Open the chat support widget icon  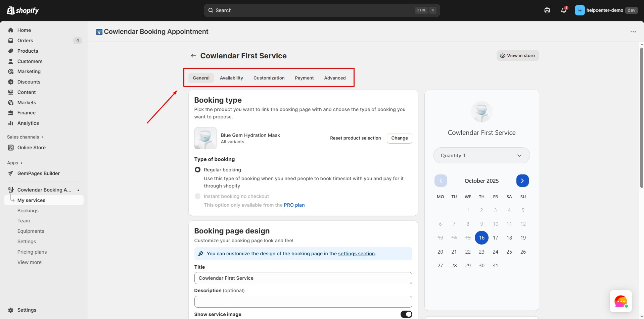click(620, 301)
